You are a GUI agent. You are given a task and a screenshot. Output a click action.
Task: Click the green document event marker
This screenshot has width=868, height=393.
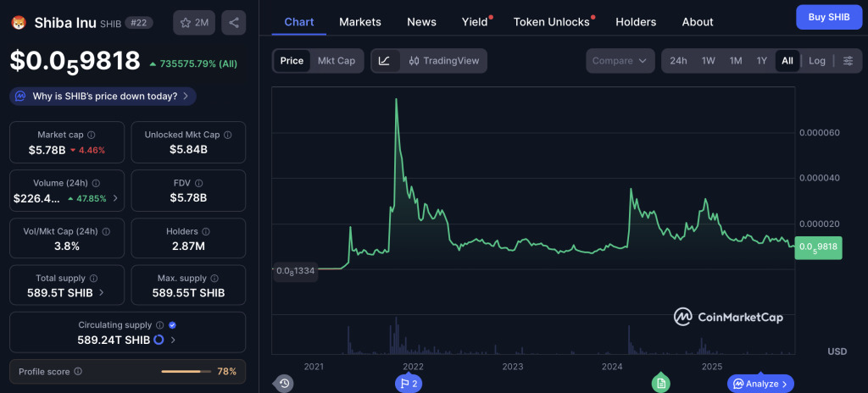tap(661, 383)
